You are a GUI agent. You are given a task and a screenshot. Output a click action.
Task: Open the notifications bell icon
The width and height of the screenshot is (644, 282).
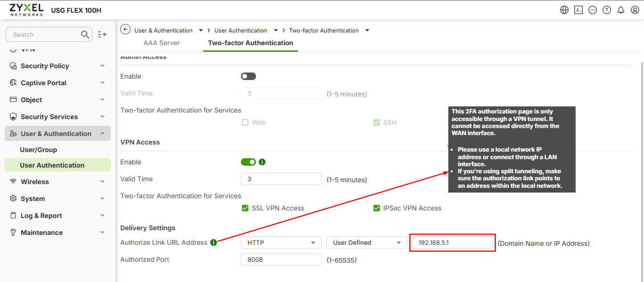pyautogui.click(x=621, y=10)
